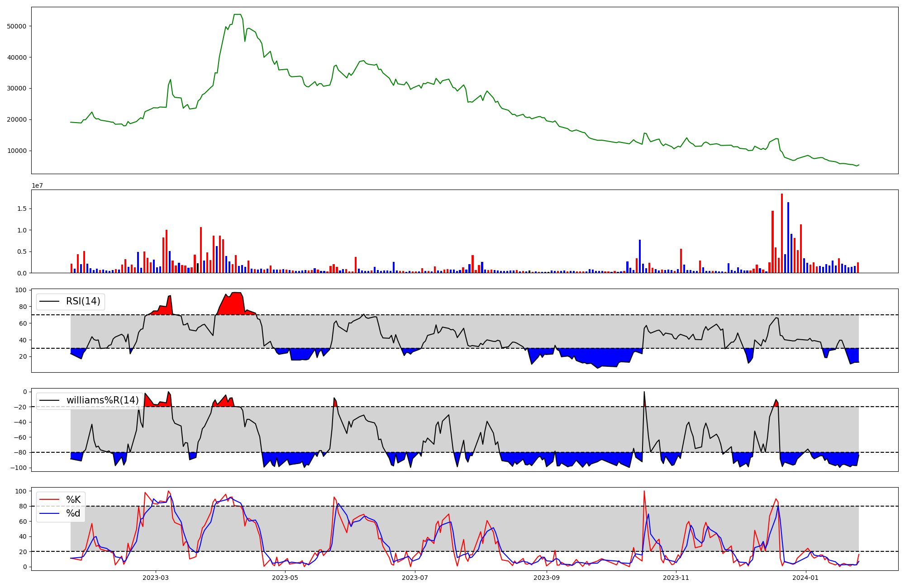Click the 10000 price axis label
905x588 pixels.
tap(17, 151)
